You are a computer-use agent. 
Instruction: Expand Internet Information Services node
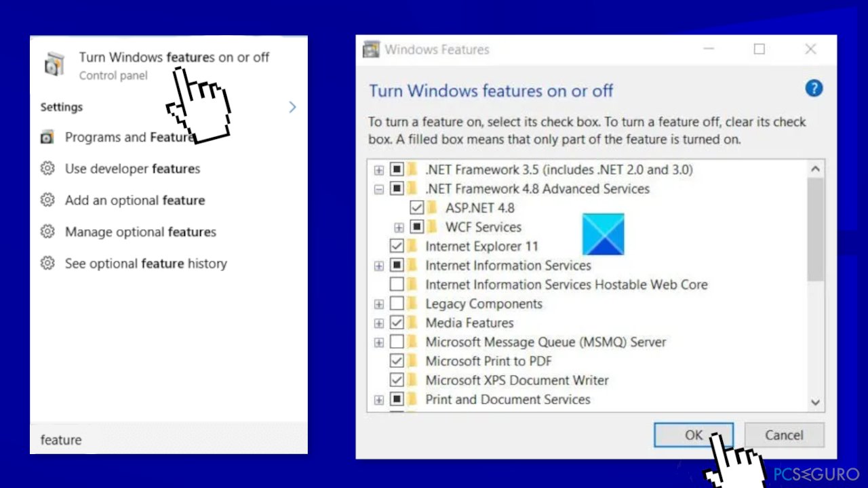(x=379, y=266)
